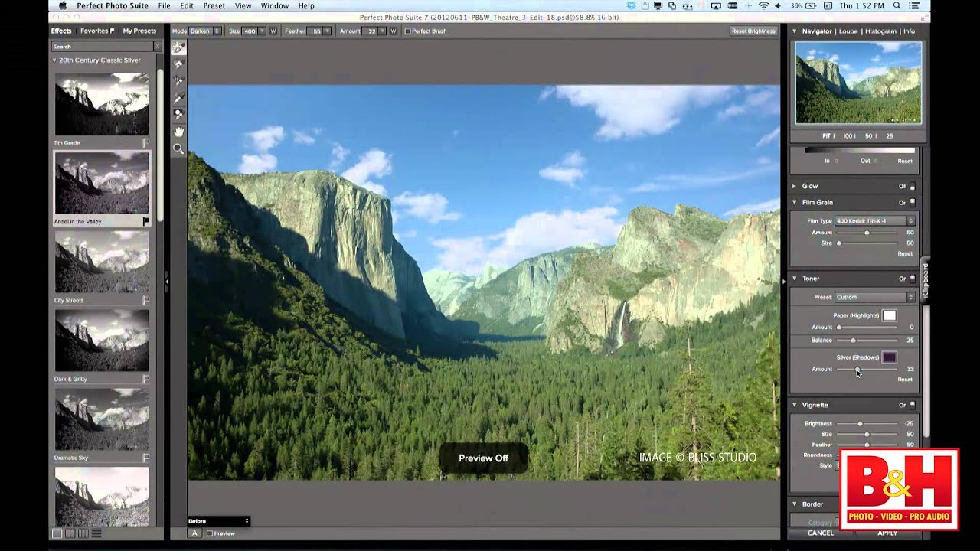Open the Window menu

[x=274, y=5]
